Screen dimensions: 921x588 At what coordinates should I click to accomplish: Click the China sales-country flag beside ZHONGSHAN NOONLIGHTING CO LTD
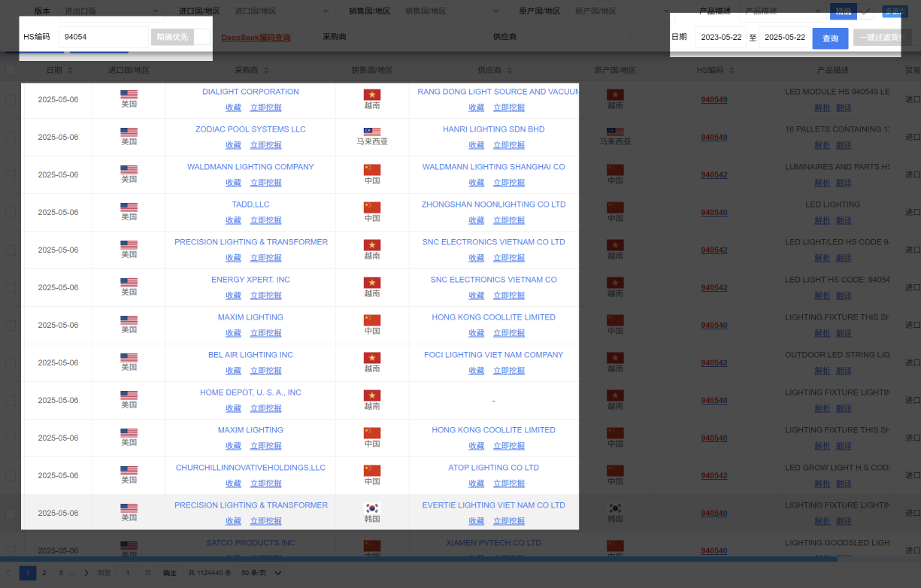pyautogui.click(x=372, y=208)
